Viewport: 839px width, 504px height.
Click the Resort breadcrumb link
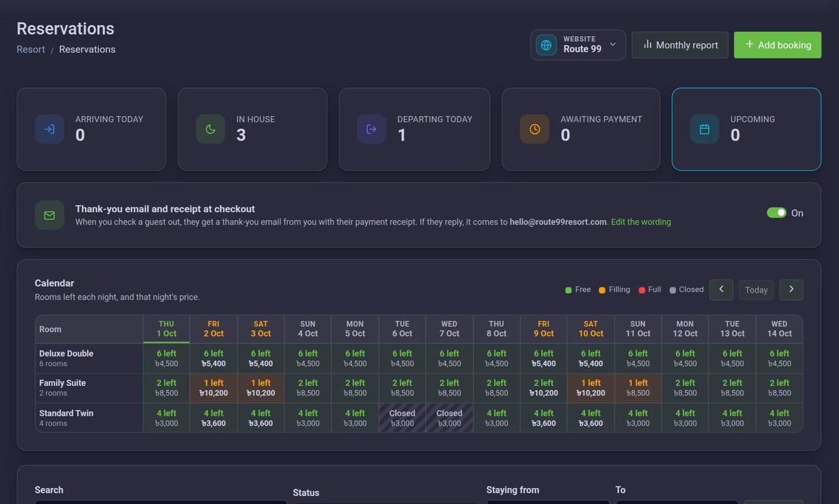31,49
